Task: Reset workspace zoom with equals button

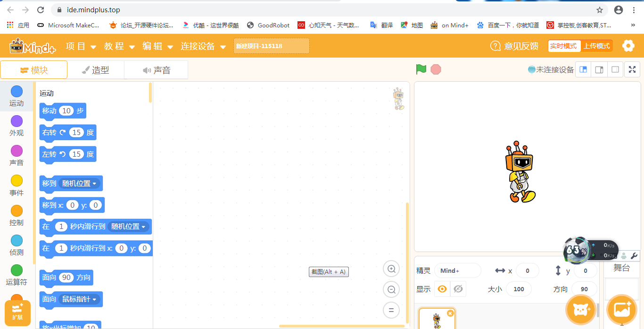Action: (391, 310)
